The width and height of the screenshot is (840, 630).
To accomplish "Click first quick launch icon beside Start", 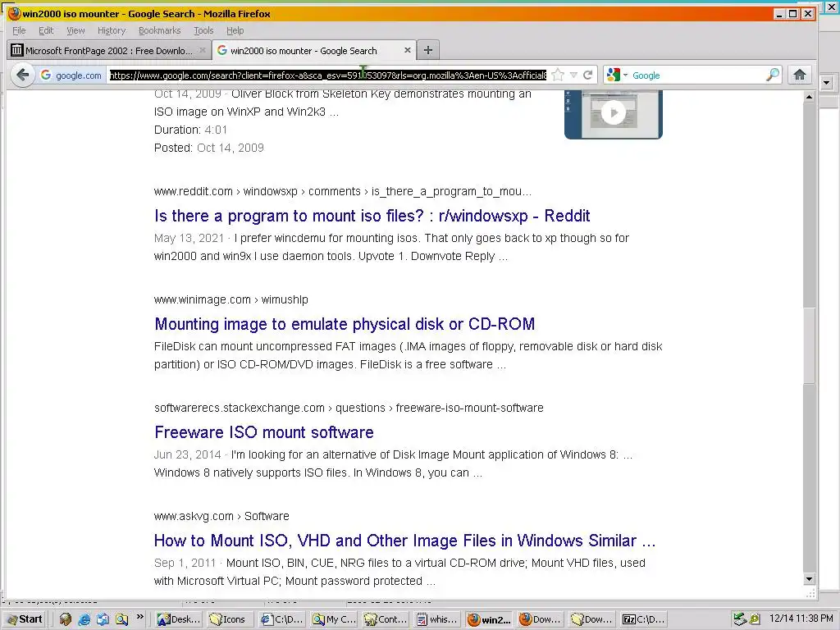I will [66, 619].
